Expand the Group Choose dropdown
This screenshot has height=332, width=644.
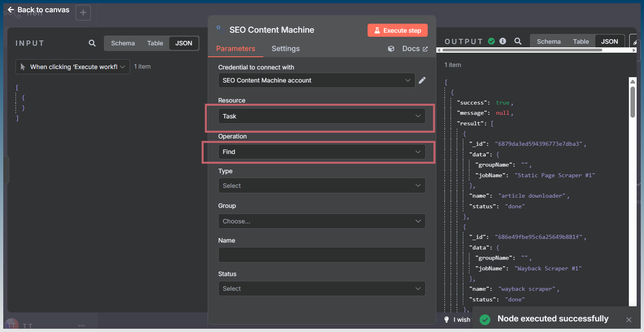coord(322,221)
